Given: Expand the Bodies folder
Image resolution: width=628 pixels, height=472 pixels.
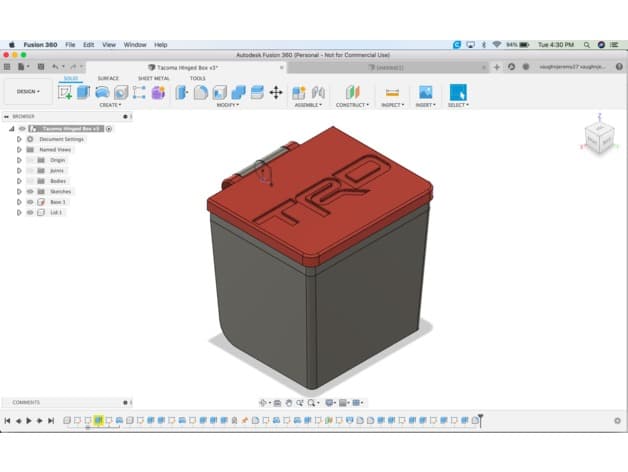Looking at the screenshot, I should pyautogui.click(x=19, y=181).
